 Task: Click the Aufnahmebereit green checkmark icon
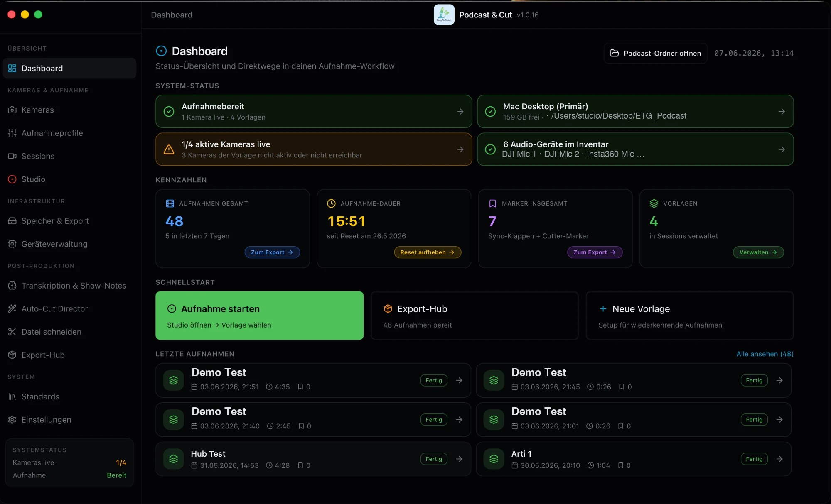169,112
